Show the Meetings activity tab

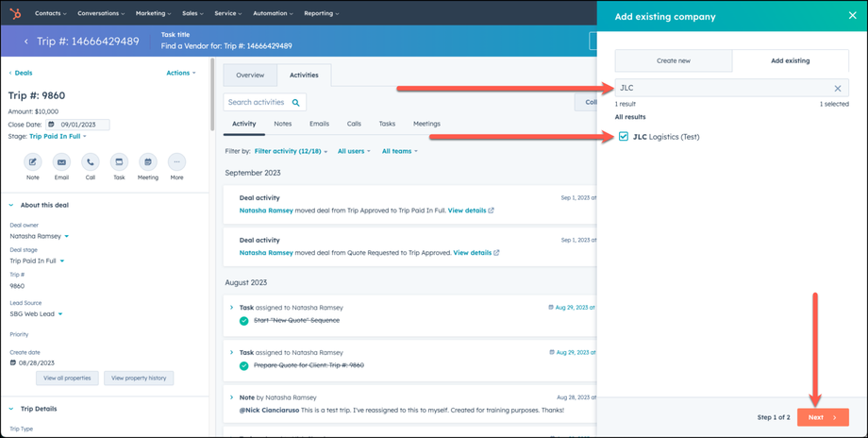coord(426,124)
